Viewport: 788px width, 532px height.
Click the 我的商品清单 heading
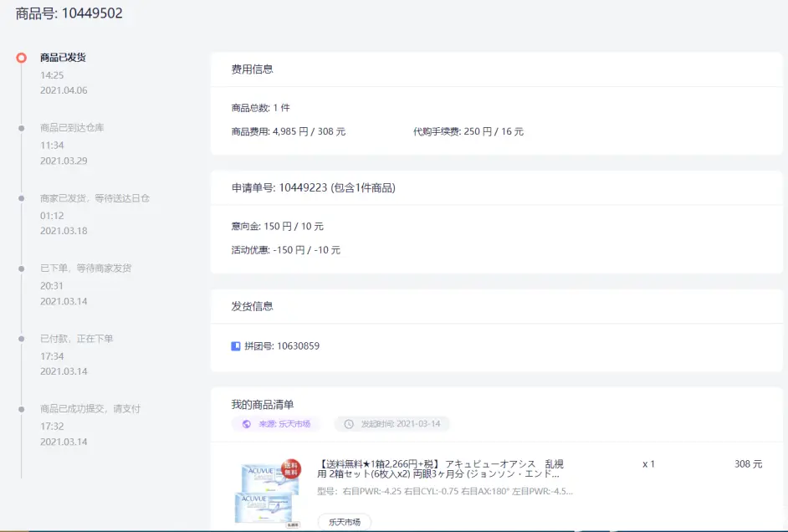point(263,405)
